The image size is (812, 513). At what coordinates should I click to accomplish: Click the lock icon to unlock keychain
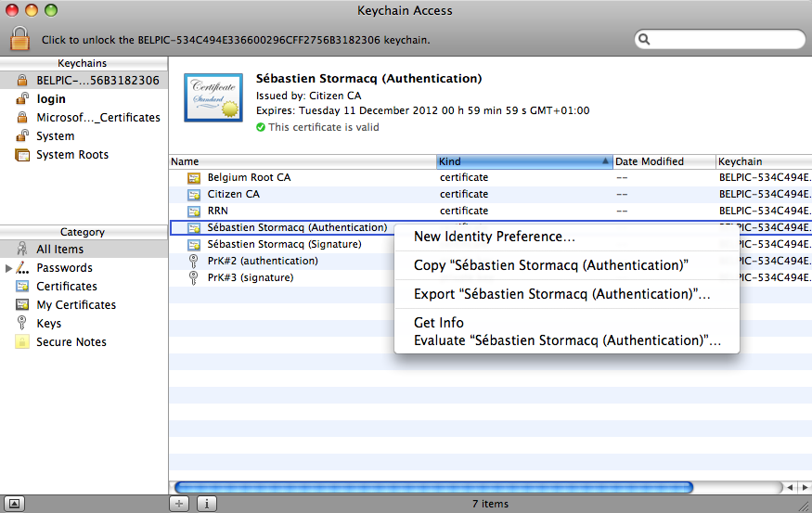19,39
